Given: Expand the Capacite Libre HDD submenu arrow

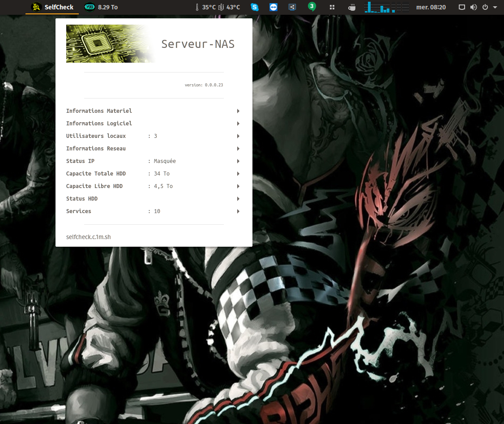Looking at the screenshot, I should click(x=238, y=186).
